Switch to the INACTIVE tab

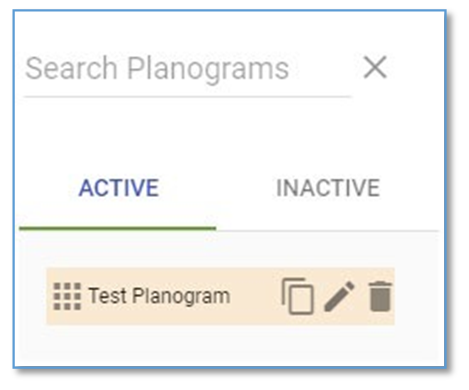pos(328,188)
